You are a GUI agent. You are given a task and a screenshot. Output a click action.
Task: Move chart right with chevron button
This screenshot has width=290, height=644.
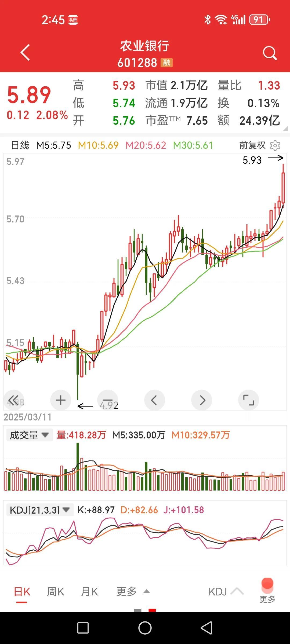[202, 400]
